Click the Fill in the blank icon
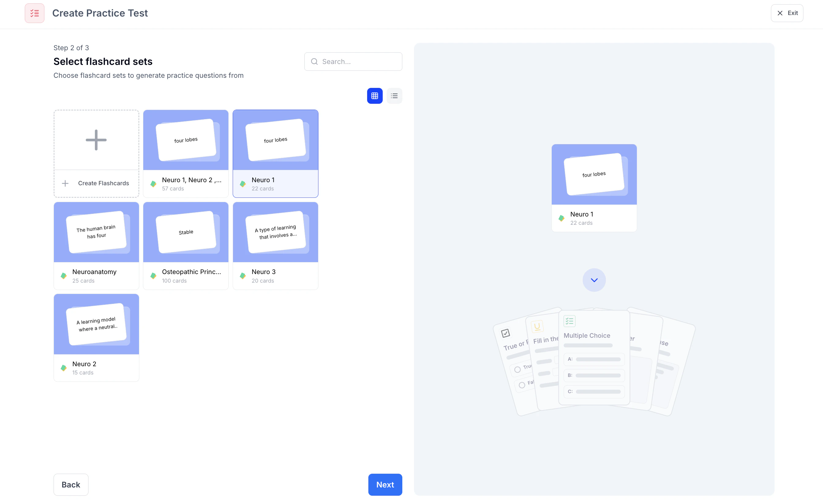This screenshot has width=823, height=504. point(537,326)
